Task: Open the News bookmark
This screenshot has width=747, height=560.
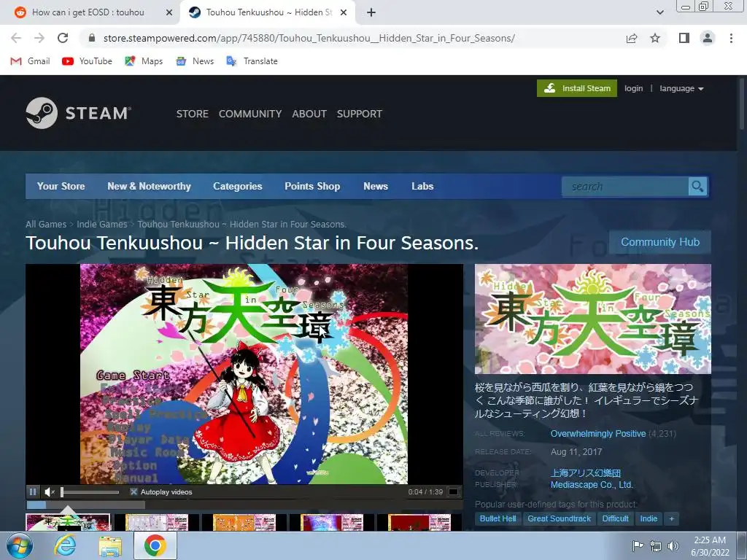Action: point(195,61)
